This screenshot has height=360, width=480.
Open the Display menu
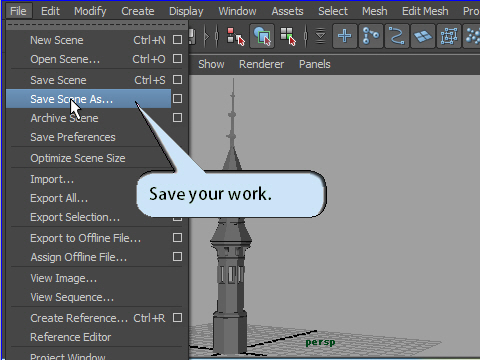186,11
